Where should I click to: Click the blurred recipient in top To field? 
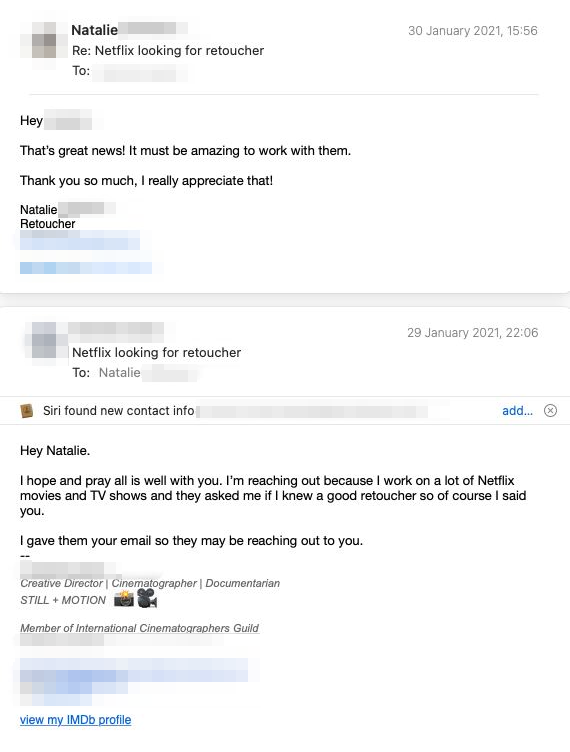point(140,72)
